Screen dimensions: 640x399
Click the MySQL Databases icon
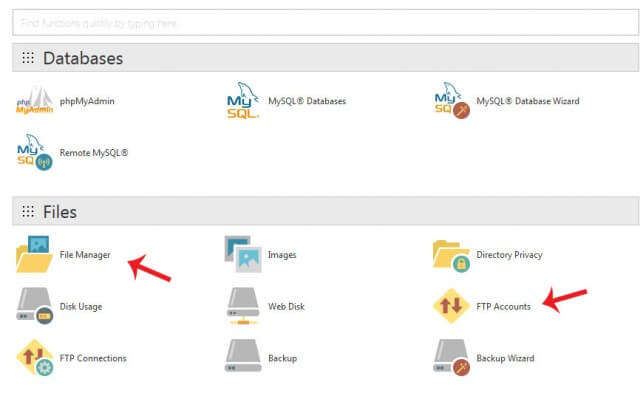[x=243, y=100]
